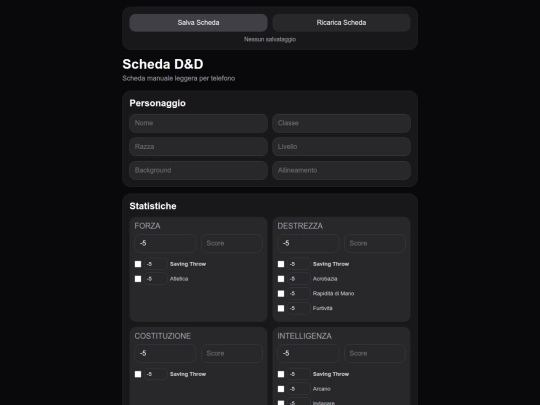Tick the Atletica proficiency checkbox
540x405 pixels.
(x=138, y=279)
